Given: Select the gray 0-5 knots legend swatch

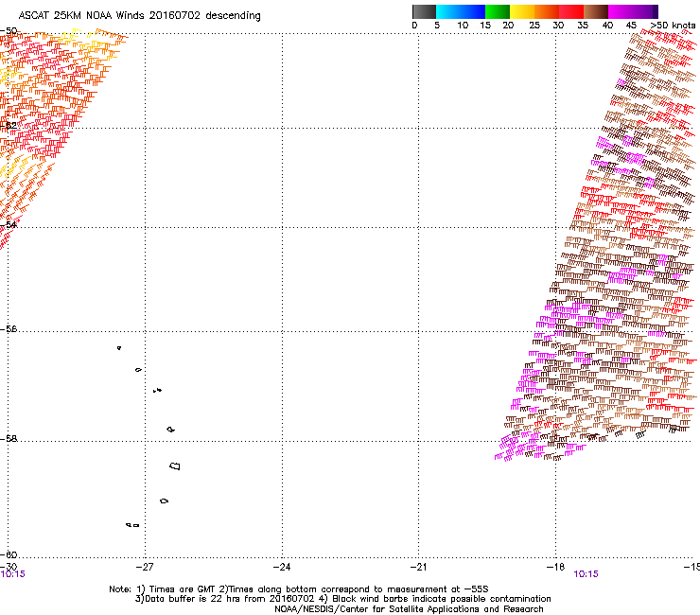Looking at the screenshot, I should pyautogui.click(x=424, y=11).
